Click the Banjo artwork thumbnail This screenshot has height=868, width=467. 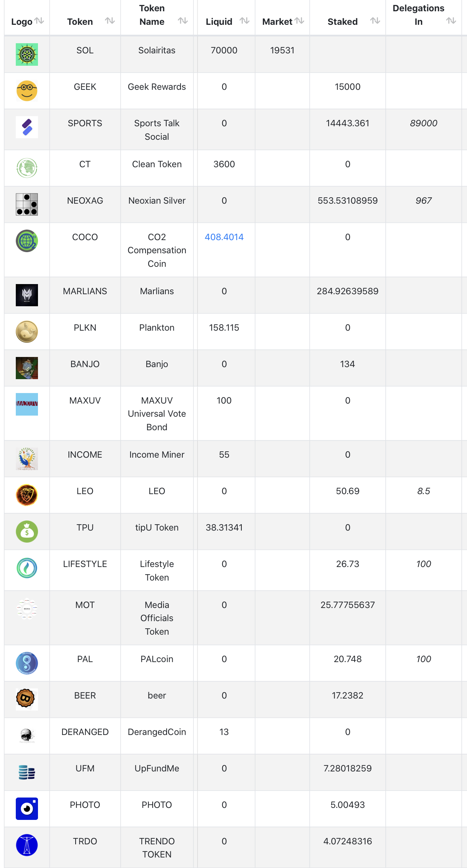[27, 368]
